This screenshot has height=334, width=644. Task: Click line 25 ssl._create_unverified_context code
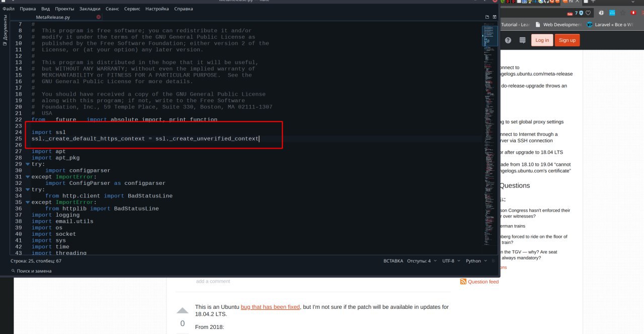145,139
